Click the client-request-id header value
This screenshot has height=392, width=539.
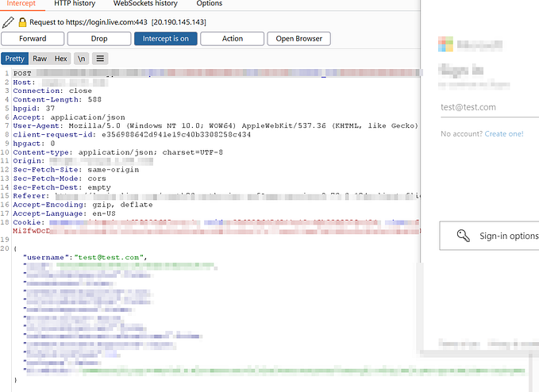pyautogui.click(x=176, y=135)
